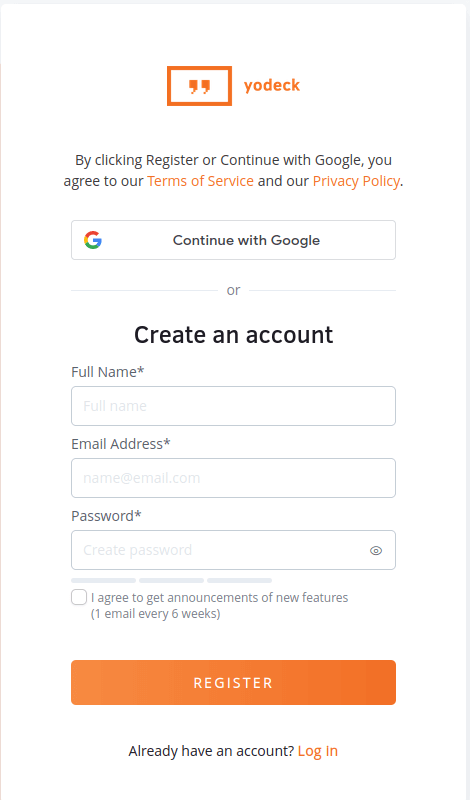Click the yodeck brand name text
This screenshot has height=800, width=470.
[272, 85]
